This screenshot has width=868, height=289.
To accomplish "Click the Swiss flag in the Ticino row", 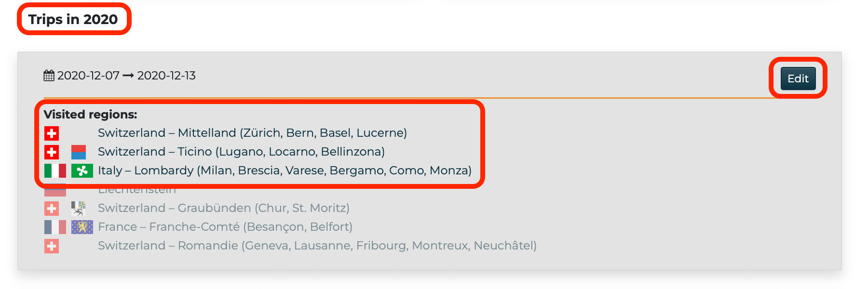I will (x=52, y=152).
